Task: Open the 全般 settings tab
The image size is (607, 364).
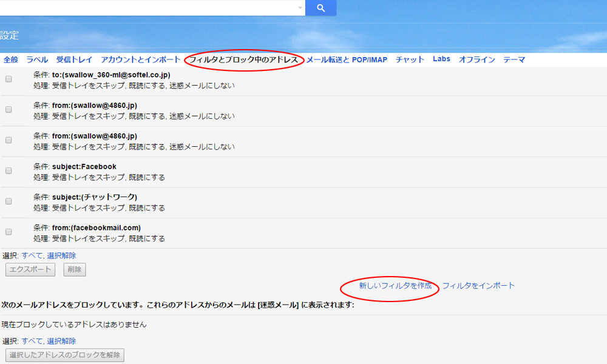Action: tap(11, 59)
